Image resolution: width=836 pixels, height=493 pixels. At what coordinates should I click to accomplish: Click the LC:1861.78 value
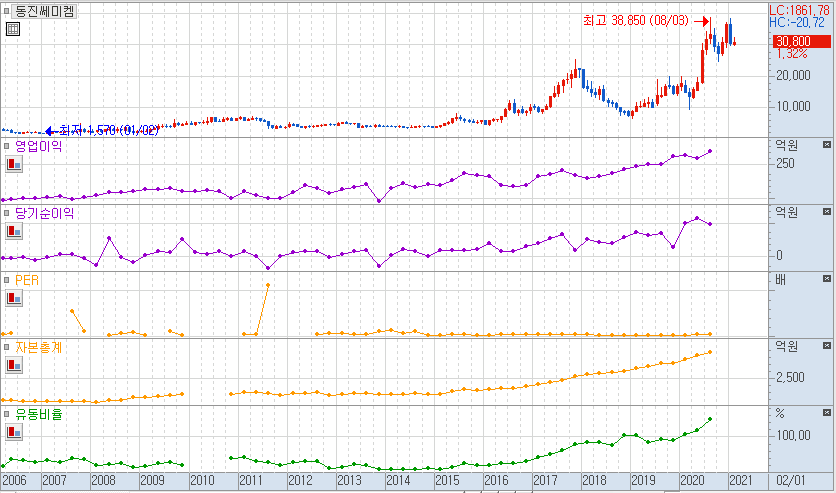(x=799, y=11)
